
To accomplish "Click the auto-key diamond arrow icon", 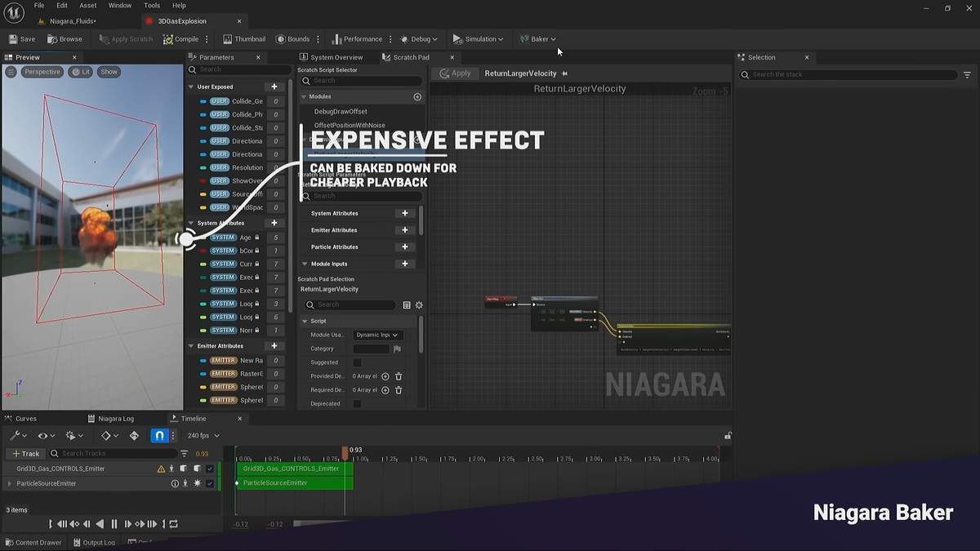I will pyautogui.click(x=135, y=436).
